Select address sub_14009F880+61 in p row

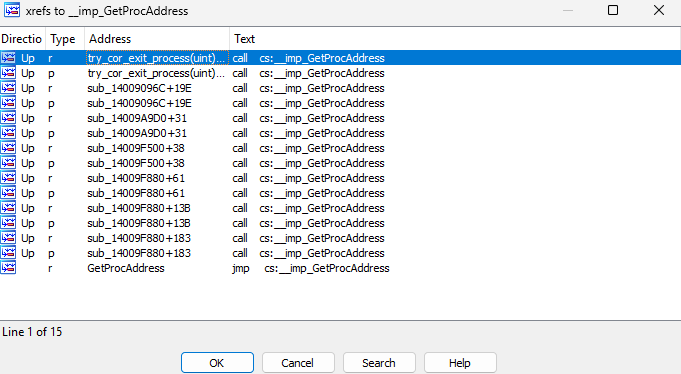tap(136, 193)
